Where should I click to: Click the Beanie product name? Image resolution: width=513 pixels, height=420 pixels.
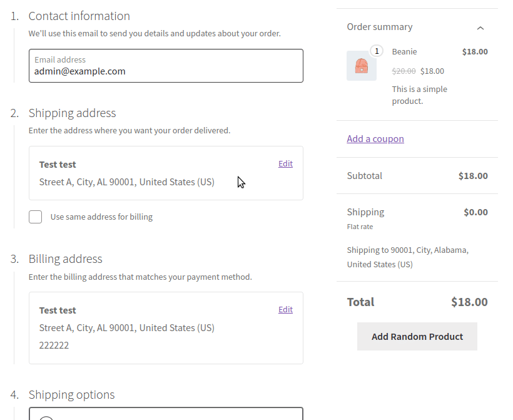[x=404, y=52]
